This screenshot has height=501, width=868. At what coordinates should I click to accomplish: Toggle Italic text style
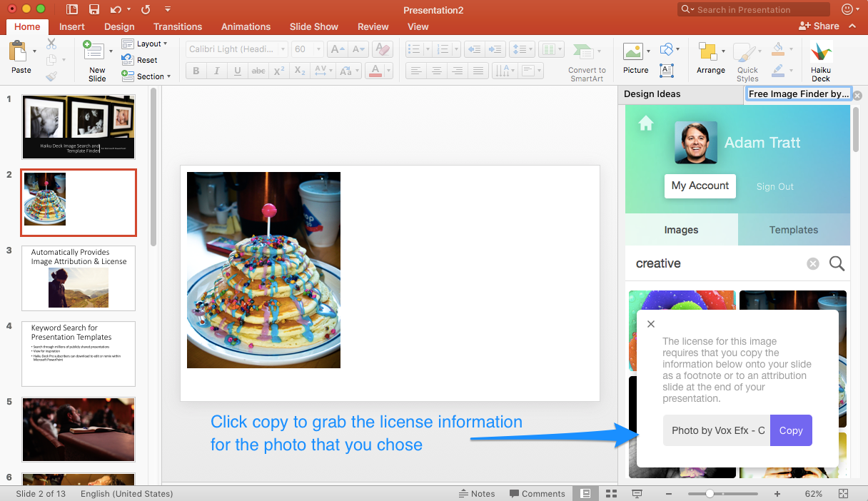coord(216,71)
